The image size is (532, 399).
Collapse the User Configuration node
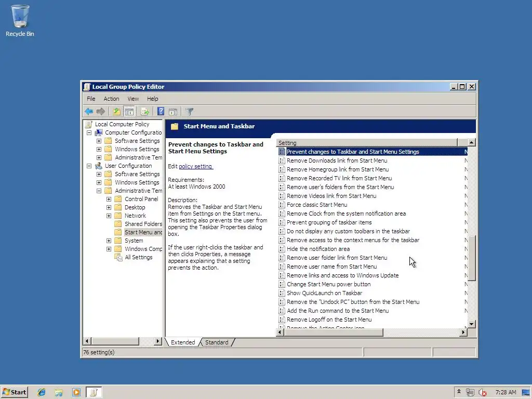pos(89,166)
